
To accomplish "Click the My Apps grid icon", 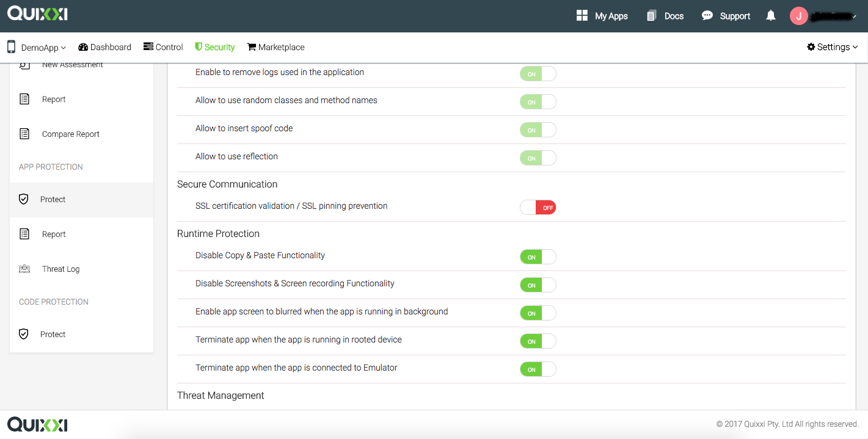I will pyautogui.click(x=582, y=16).
